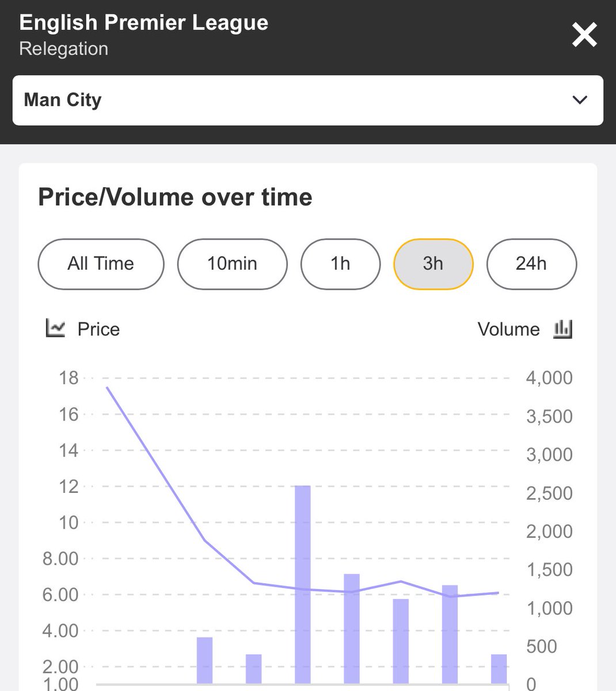Click the starting point of price line
Image resolution: width=616 pixels, height=691 pixels.
pyautogui.click(x=107, y=388)
